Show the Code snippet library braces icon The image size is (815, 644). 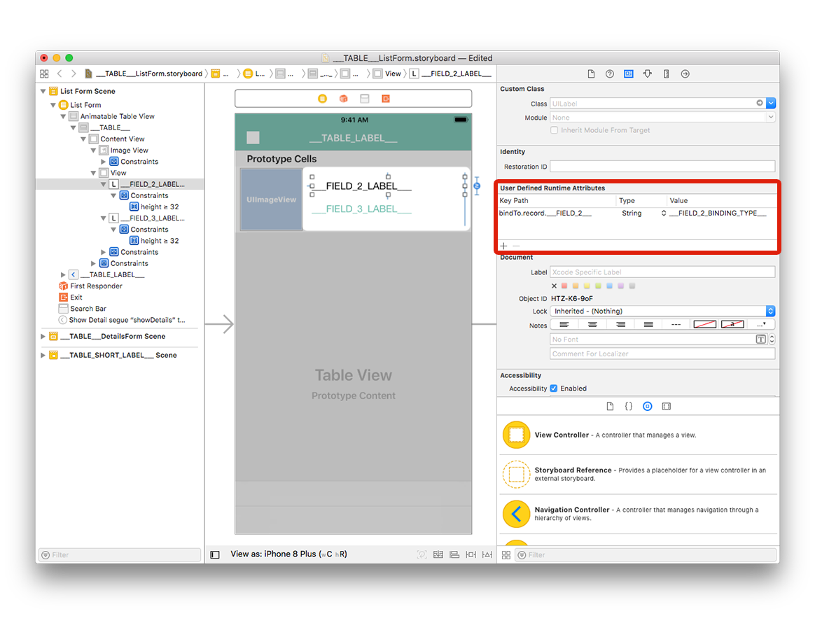coord(628,407)
